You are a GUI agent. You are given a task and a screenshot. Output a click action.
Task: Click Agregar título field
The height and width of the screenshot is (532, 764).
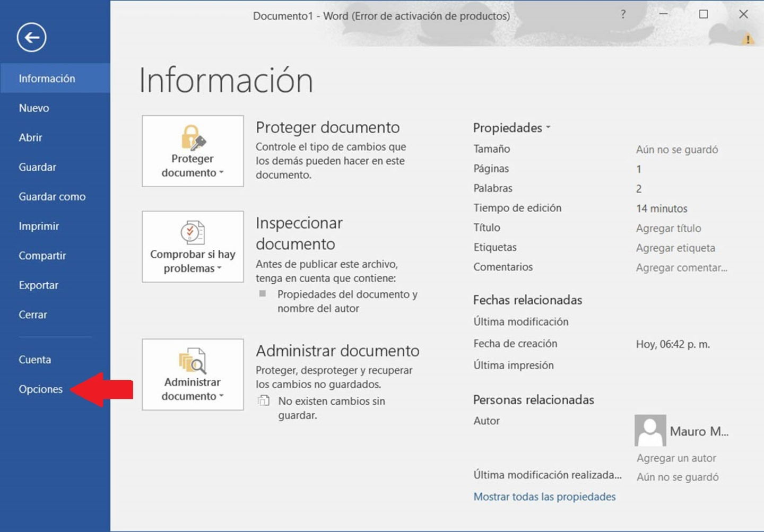tap(668, 228)
